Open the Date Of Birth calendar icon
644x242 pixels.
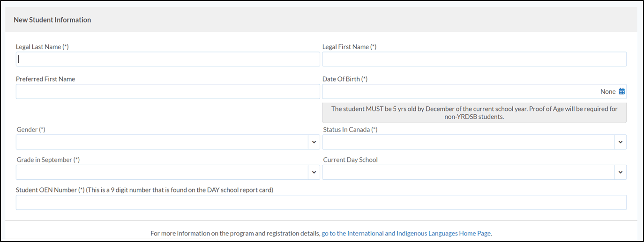pos(622,92)
